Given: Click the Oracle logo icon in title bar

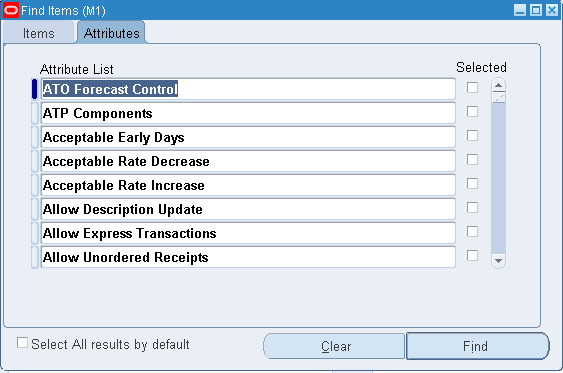Looking at the screenshot, I should pyautogui.click(x=10, y=10).
